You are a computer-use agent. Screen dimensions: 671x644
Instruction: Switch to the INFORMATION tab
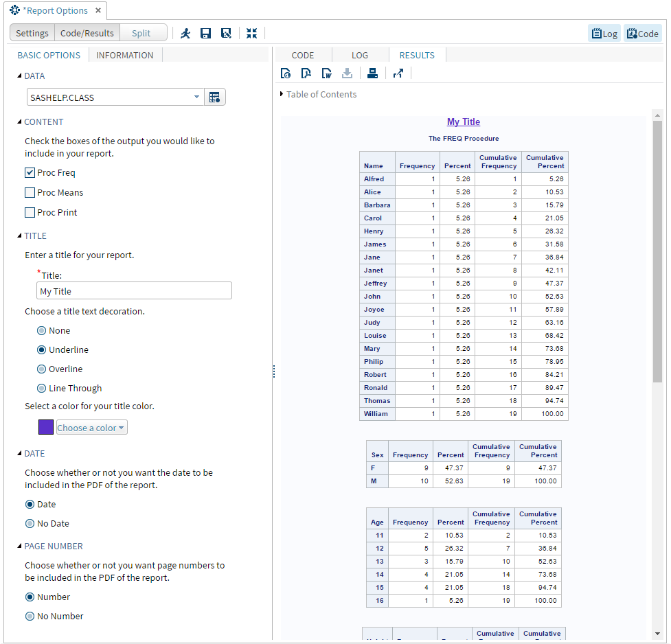point(125,56)
